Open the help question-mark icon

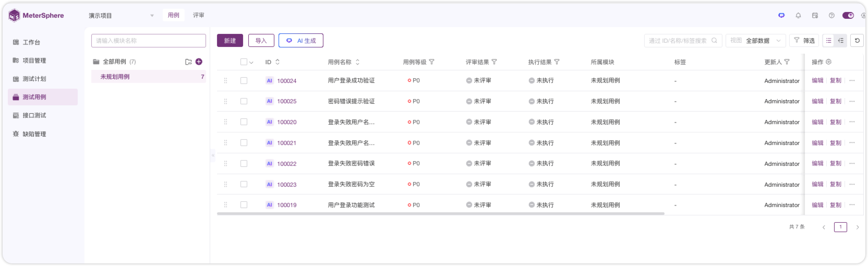point(831,16)
